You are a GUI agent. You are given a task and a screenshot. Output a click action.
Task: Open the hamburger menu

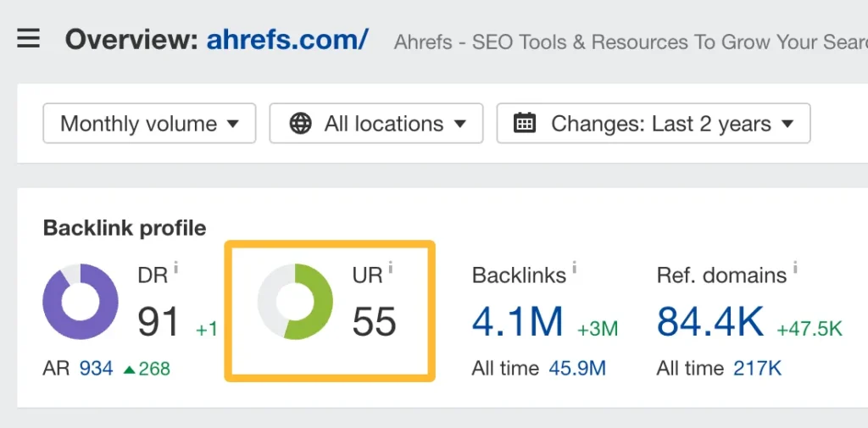click(x=29, y=39)
